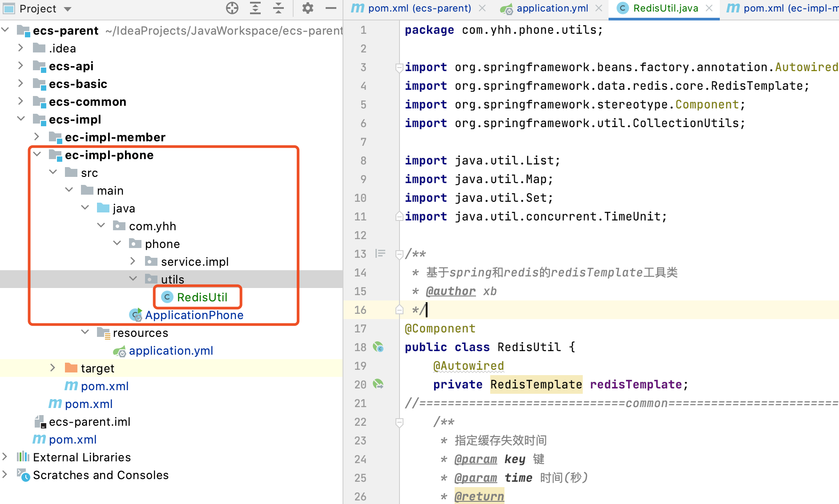The width and height of the screenshot is (839, 504).
Task: Click the Scratches and Consoles icon
Action: tap(23, 475)
